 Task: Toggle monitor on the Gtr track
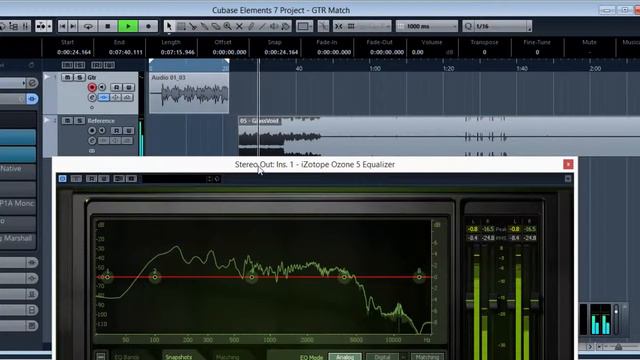pos(102,87)
